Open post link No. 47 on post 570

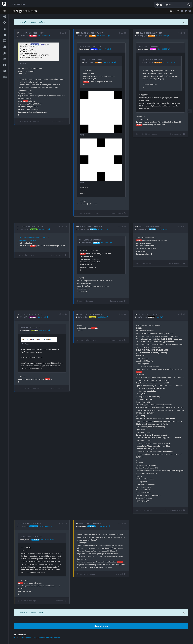tap(159, 317)
